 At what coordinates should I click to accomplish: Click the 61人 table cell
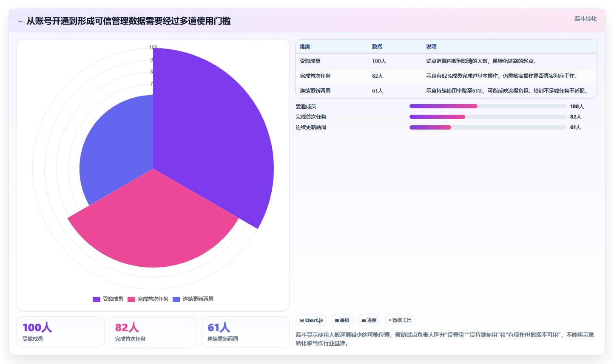pos(378,91)
